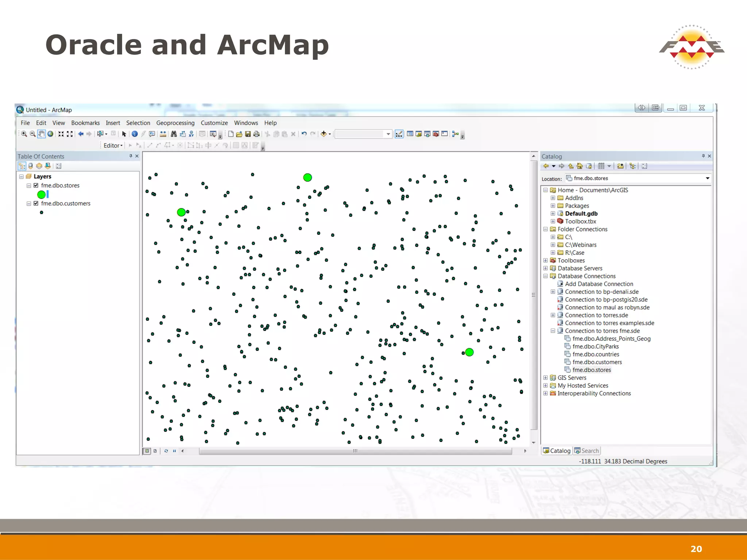Toggle auto hide pin on Catalog panel
This screenshot has width=747, height=560.
703,156
